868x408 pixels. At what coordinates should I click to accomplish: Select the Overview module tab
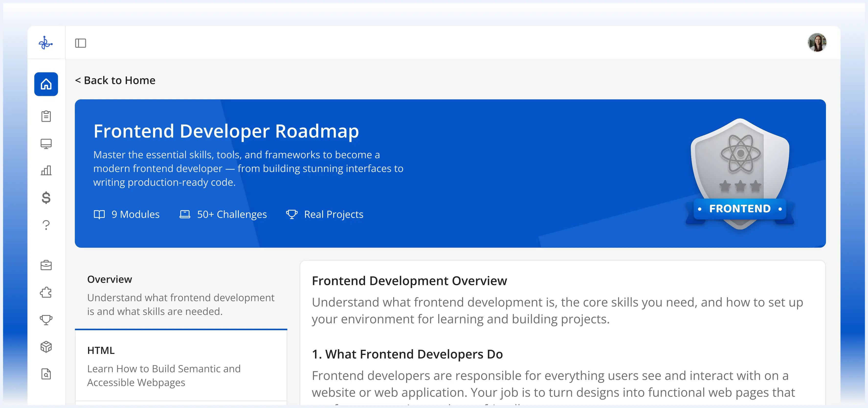click(181, 295)
